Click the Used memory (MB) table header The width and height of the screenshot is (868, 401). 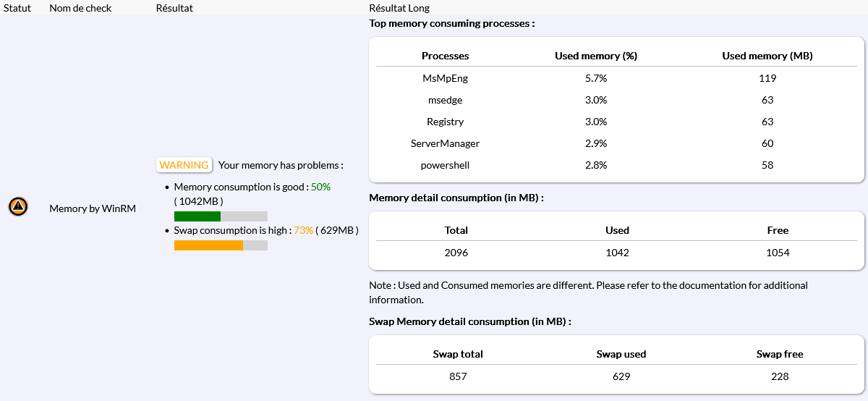pos(767,56)
